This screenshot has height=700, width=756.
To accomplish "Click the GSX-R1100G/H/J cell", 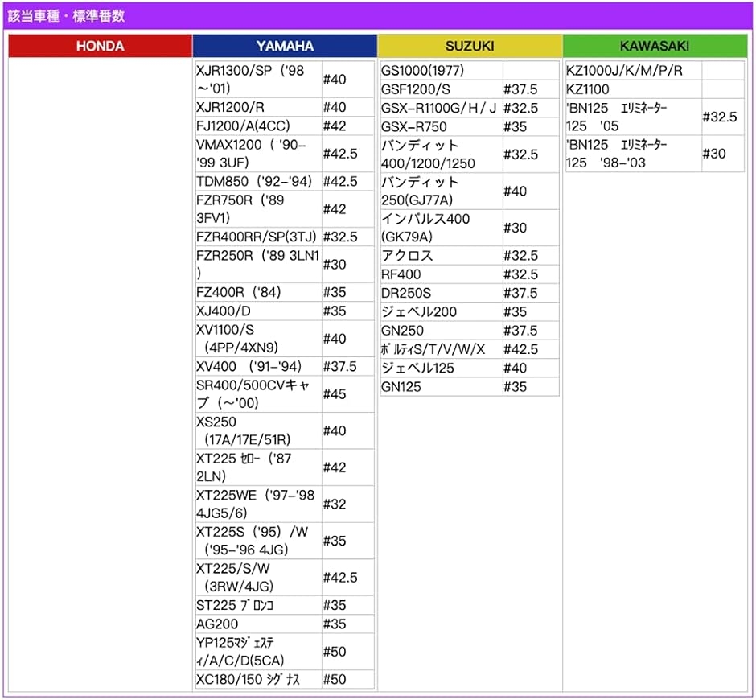I will [442, 108].
